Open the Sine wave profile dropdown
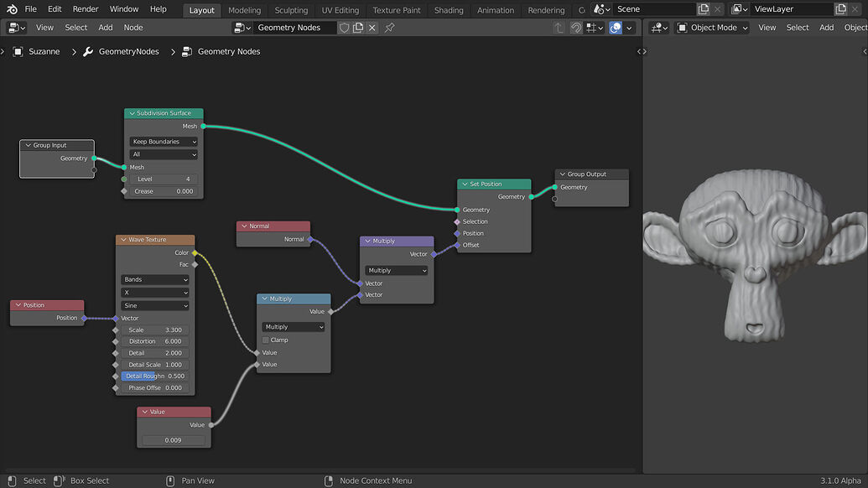 [x=155, y=306]
